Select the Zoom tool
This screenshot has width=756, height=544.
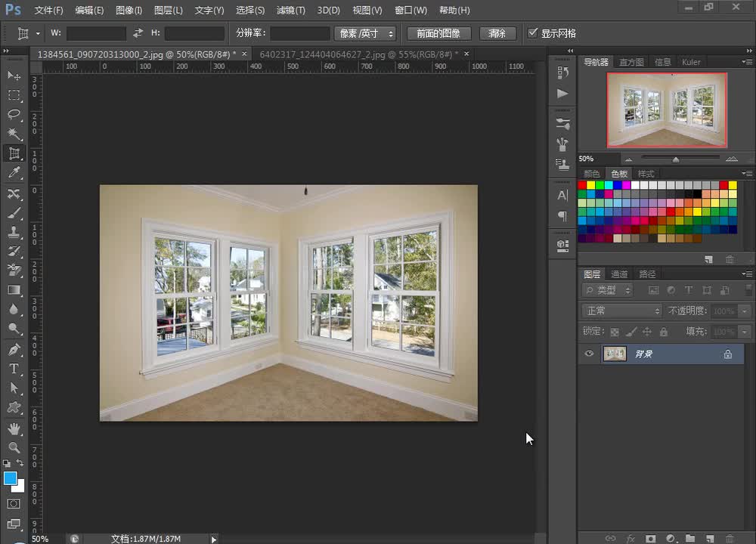[x=14, y=447]
